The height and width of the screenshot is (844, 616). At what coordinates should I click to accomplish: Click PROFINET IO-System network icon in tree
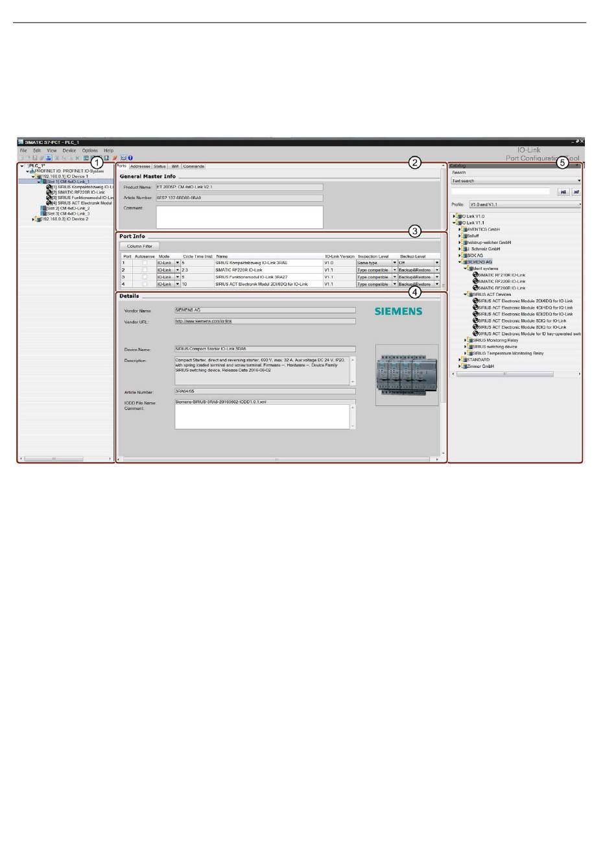(32, 171)
